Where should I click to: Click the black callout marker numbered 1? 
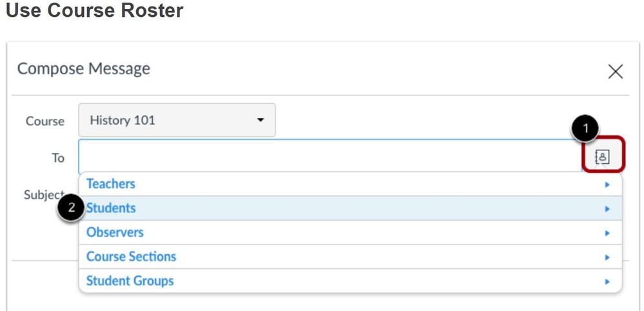click(586, 129)
